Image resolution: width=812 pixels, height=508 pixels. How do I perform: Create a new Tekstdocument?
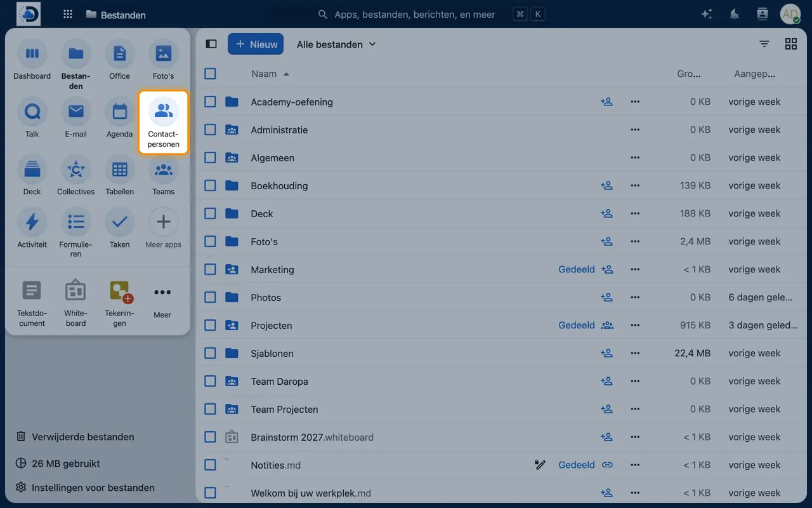[x=32, y=303]
